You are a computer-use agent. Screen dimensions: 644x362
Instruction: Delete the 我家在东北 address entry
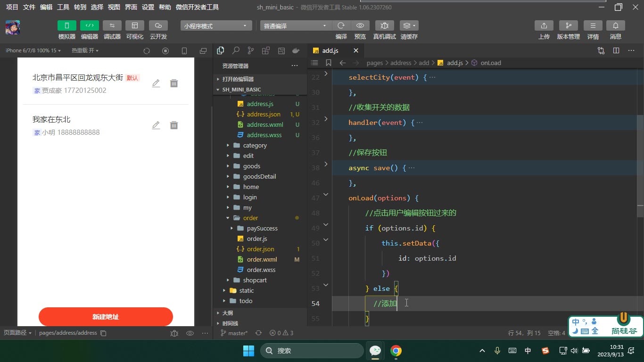tap(174, 125)
